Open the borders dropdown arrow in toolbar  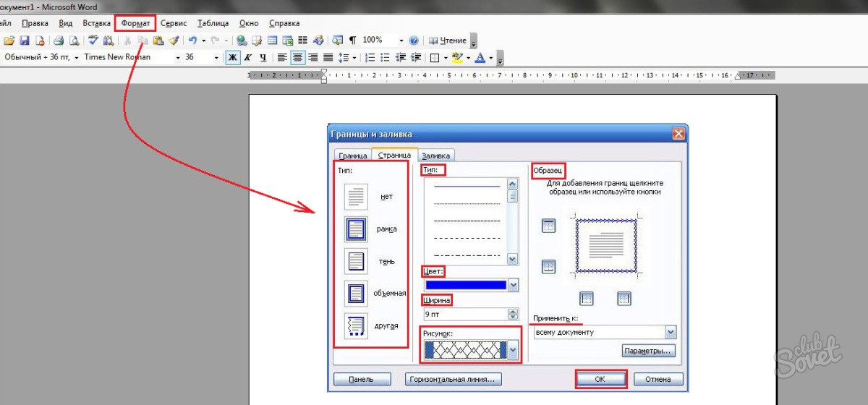coord(446,57)
